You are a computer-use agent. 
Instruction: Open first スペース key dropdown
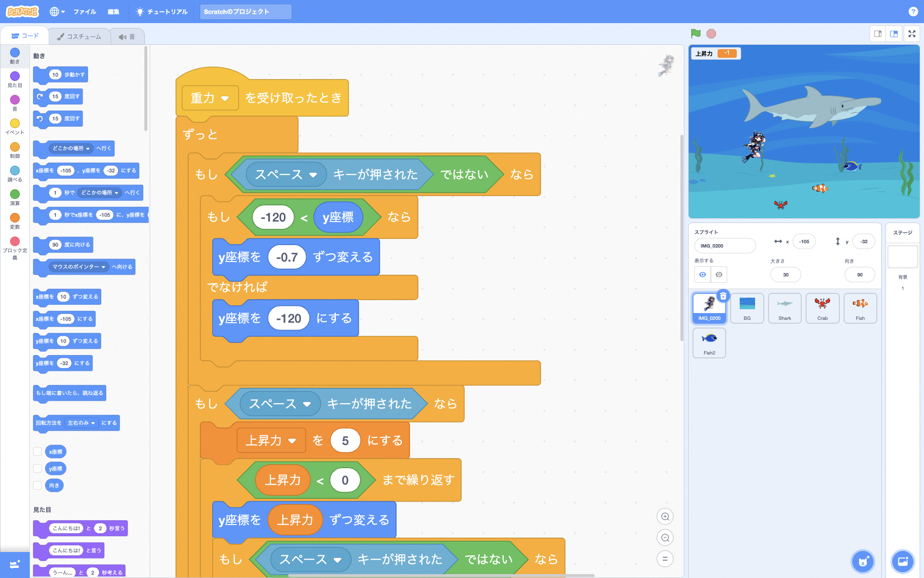[x=286, y=174]
